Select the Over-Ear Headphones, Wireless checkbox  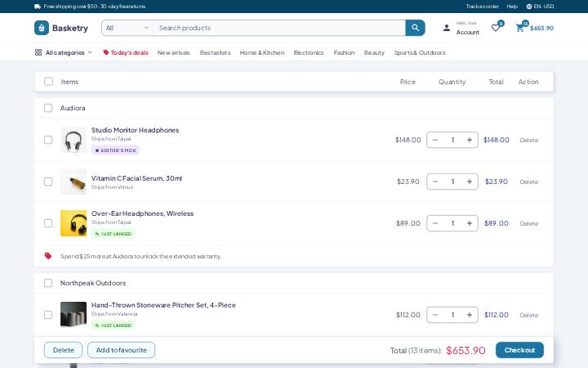(x=48, y=223)
